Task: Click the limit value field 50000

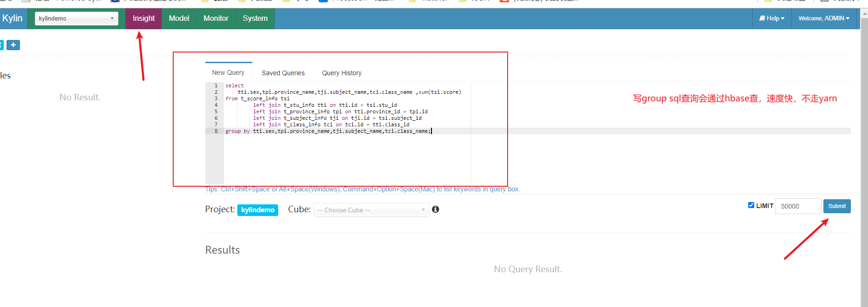Action: [798, 206]
